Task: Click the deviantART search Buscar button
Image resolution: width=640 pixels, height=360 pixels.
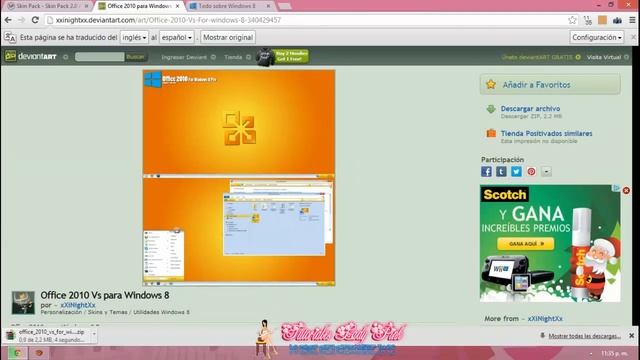Action: tap(135, 57)
